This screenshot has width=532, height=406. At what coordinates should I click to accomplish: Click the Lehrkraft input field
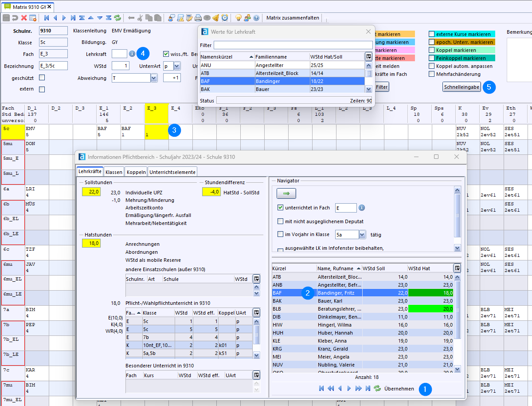coord(119,54)
